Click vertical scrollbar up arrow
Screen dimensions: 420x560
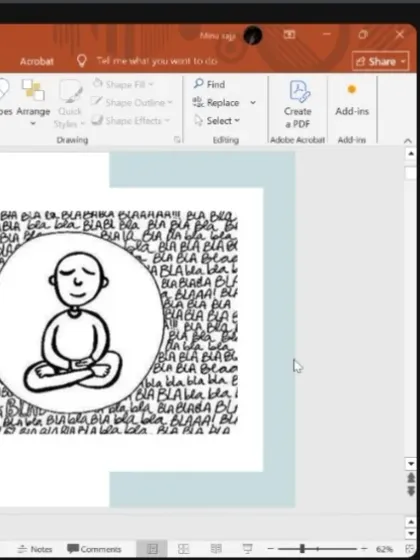point(411,154)
